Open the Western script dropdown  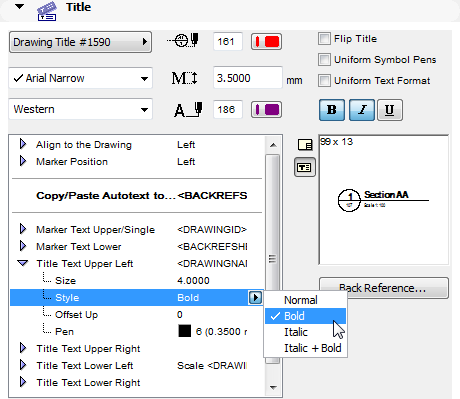coord(80,109)
